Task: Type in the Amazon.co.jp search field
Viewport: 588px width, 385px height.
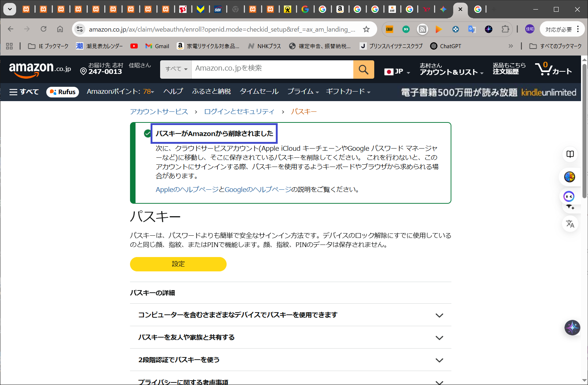Action: (x=272, y=69)
